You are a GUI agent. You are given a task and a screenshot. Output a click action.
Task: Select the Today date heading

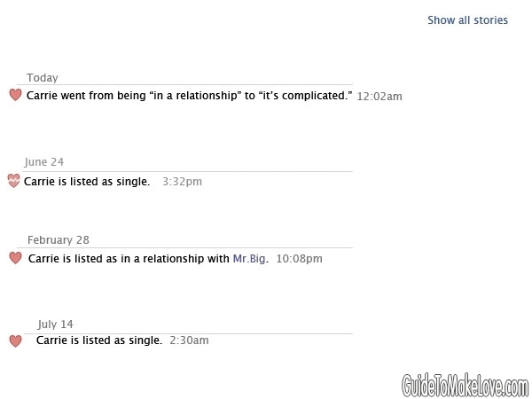click(x=43, y=78)
